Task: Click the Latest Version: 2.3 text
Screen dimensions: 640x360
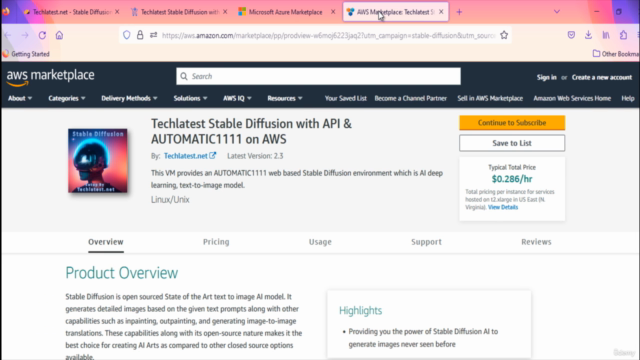Action: pyautogui.click(x=255, y=156)
